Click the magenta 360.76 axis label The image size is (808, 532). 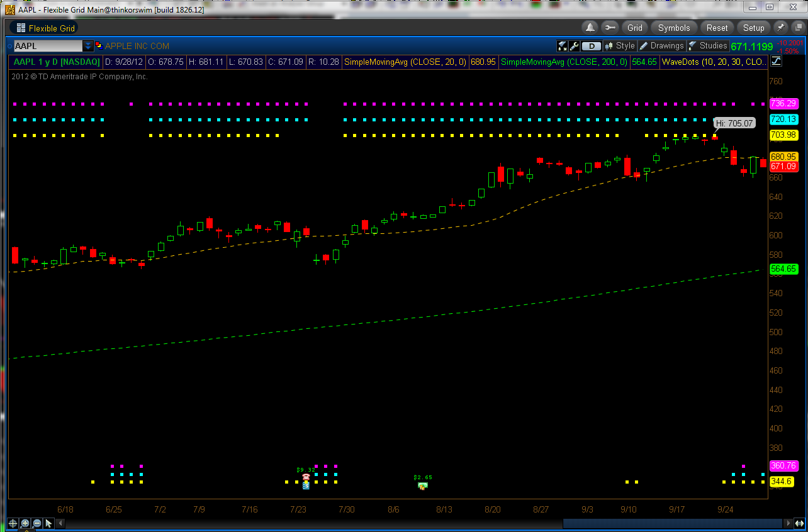783,466
